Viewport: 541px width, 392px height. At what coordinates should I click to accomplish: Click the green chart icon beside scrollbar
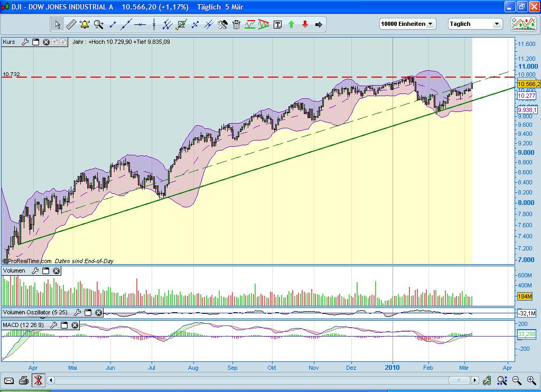487,380
